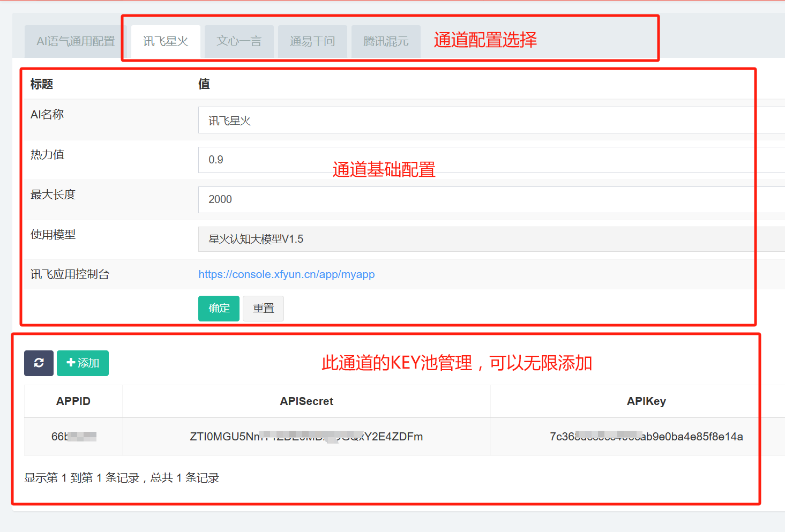Click the green 添加 add button
The width and height of the screenshot is (785, 532).
(x=83, y=363)
